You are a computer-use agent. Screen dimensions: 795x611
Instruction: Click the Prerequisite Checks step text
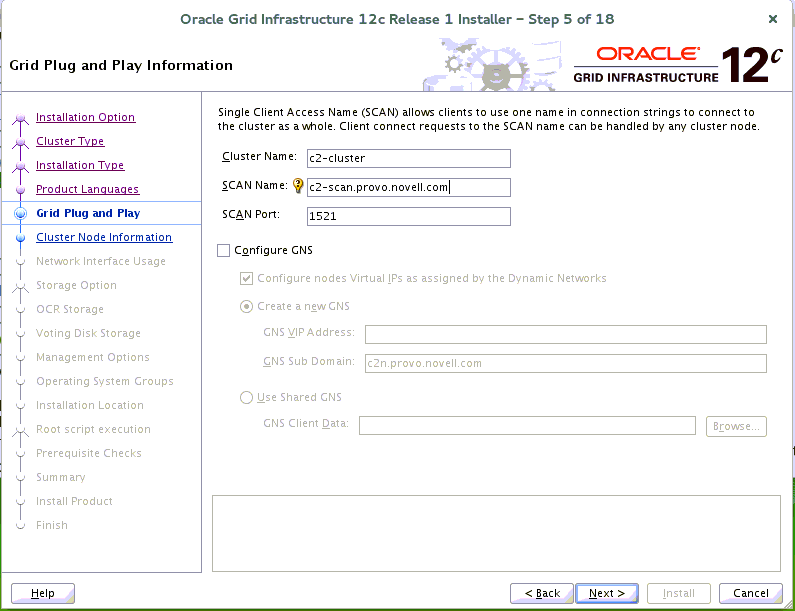pos(89,453)
